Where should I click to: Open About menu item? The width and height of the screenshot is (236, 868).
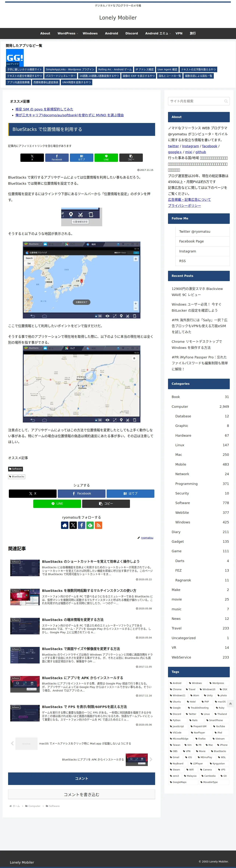pyautogui.click(x=45, y=33)
